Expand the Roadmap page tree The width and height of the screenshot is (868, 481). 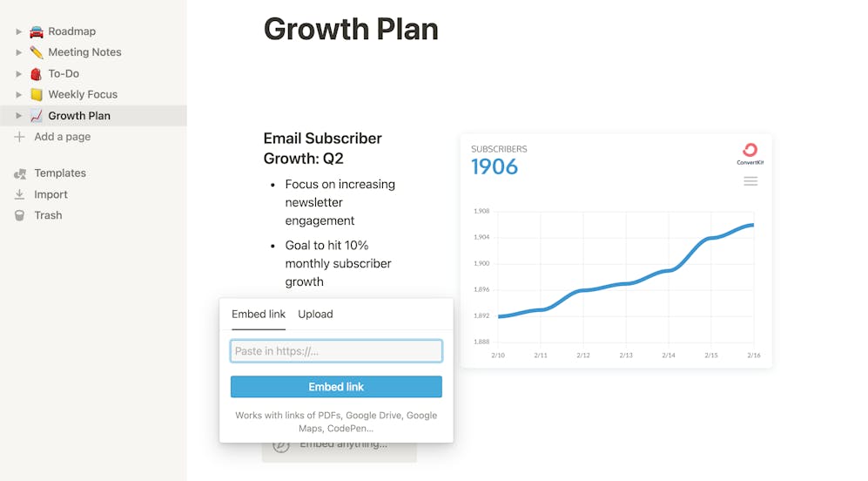click(19, 31)
